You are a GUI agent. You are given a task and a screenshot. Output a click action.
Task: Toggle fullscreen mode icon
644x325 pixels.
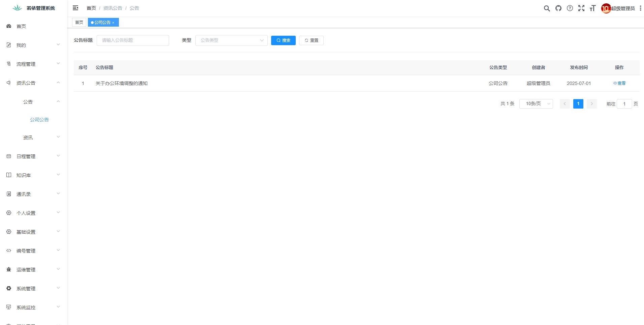point(581,8)
